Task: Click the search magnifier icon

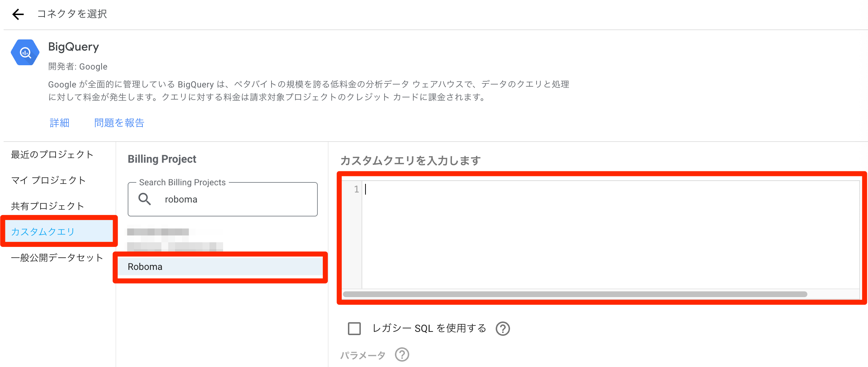Action: coord(145,199)
